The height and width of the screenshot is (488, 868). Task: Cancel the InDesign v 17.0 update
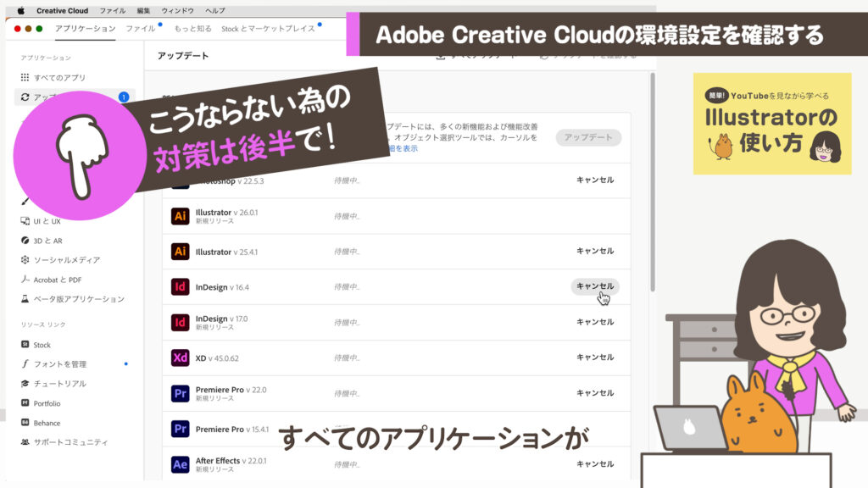(595, 321)
